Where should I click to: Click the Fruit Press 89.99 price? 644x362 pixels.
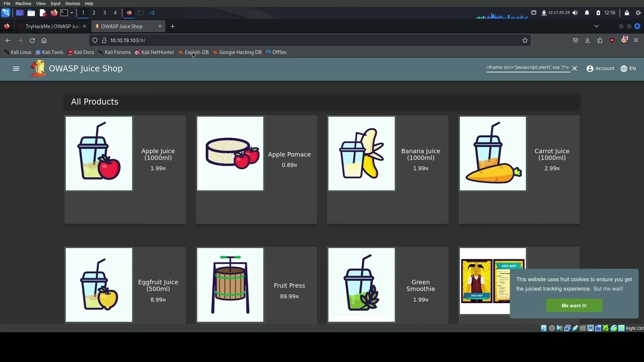289,297
